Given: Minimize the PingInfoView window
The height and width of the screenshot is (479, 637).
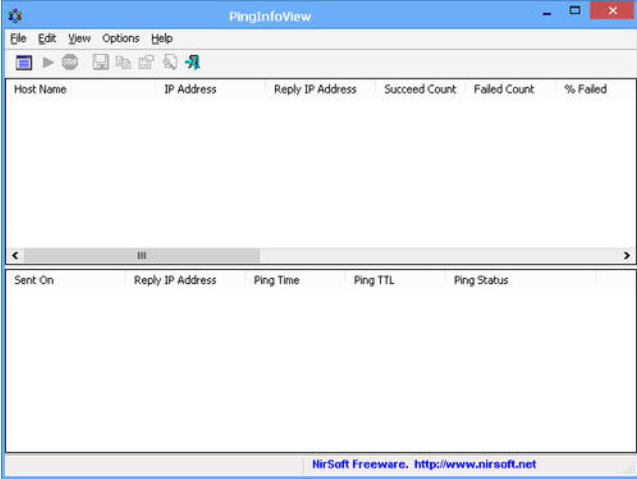Looking at the screenshot, I should coord(547,12).
